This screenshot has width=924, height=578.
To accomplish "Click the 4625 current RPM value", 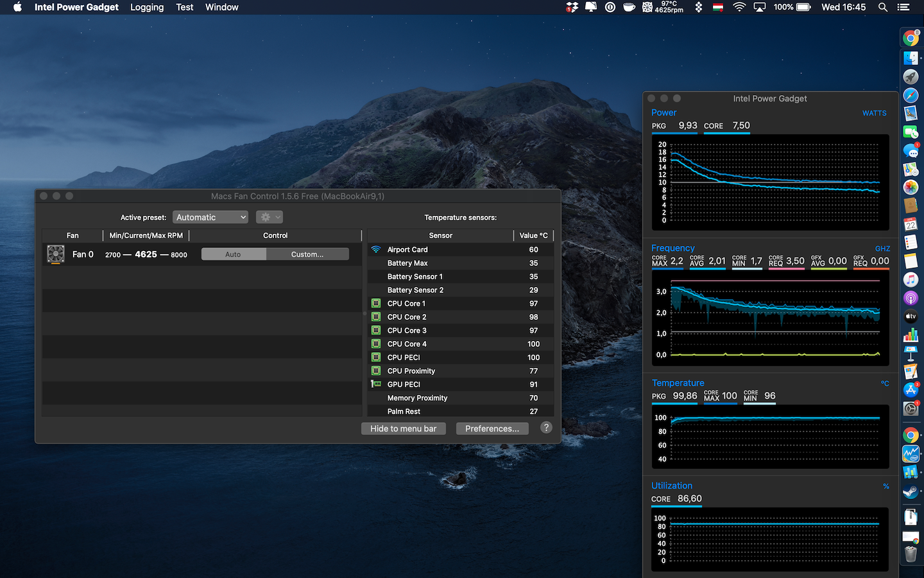I will click(146, 254).
